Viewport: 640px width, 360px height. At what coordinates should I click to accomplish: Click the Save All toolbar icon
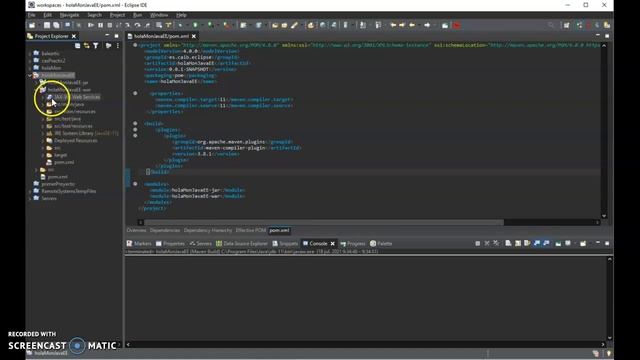(56, 25)
